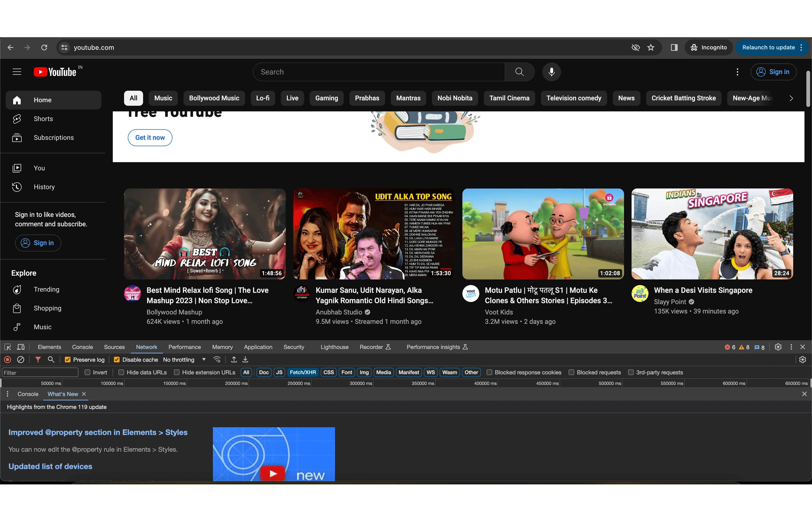This screenshot has height=525, width=812.
Task: Click the YouTube search input field
Action: [x=379, y=72]
